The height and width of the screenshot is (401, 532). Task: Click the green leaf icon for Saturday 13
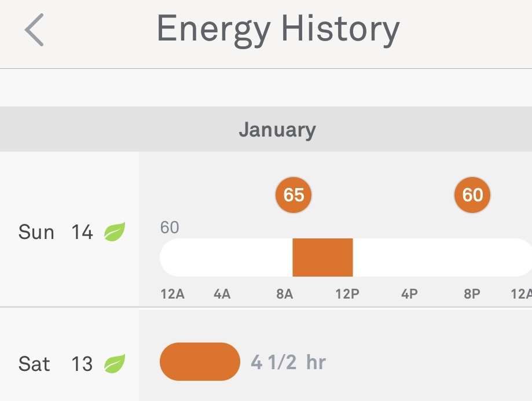(x=115, y=364)
